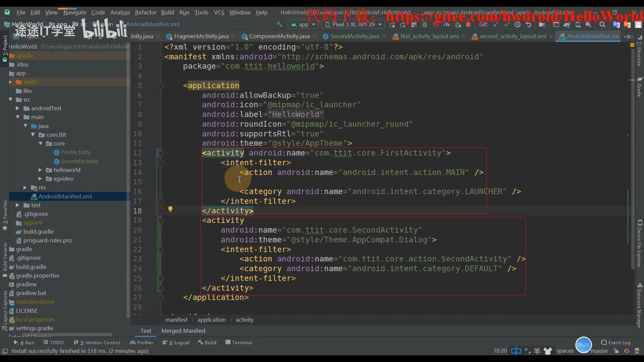This screenshot has height=362, width=644.
Task: Click the Git Commit checkmark icon
Action: coord(506,24)
